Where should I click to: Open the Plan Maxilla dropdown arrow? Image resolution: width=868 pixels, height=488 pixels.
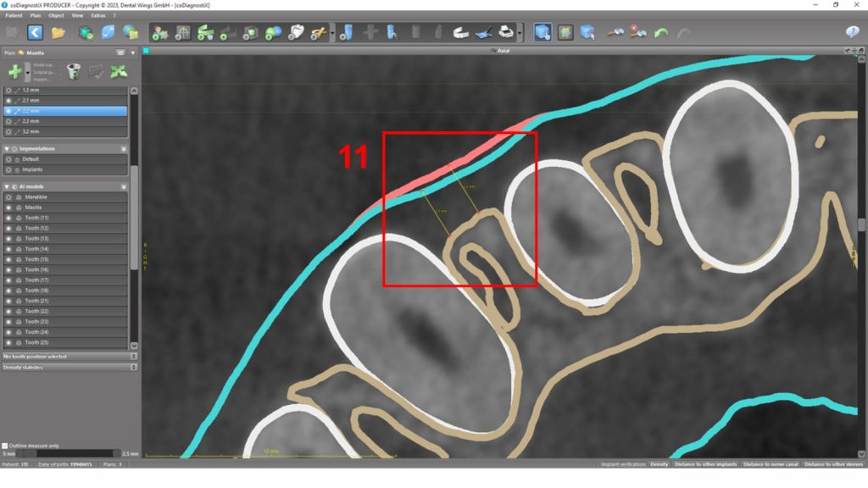tap(133, 53)
